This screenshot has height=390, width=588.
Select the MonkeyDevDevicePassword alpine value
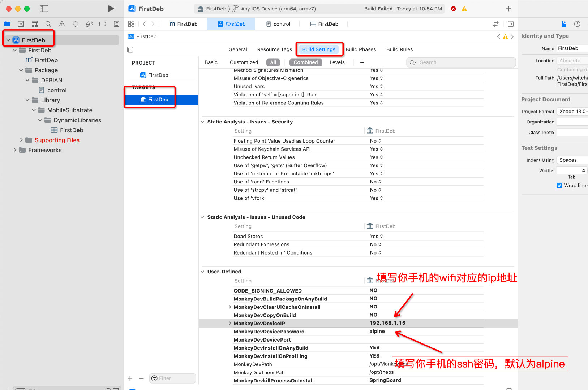point(377,331)
